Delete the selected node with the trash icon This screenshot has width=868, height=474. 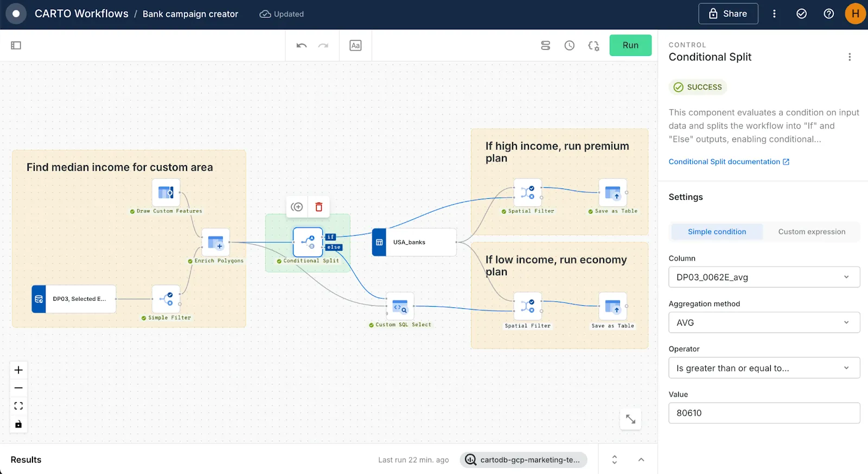click(319, 207)
